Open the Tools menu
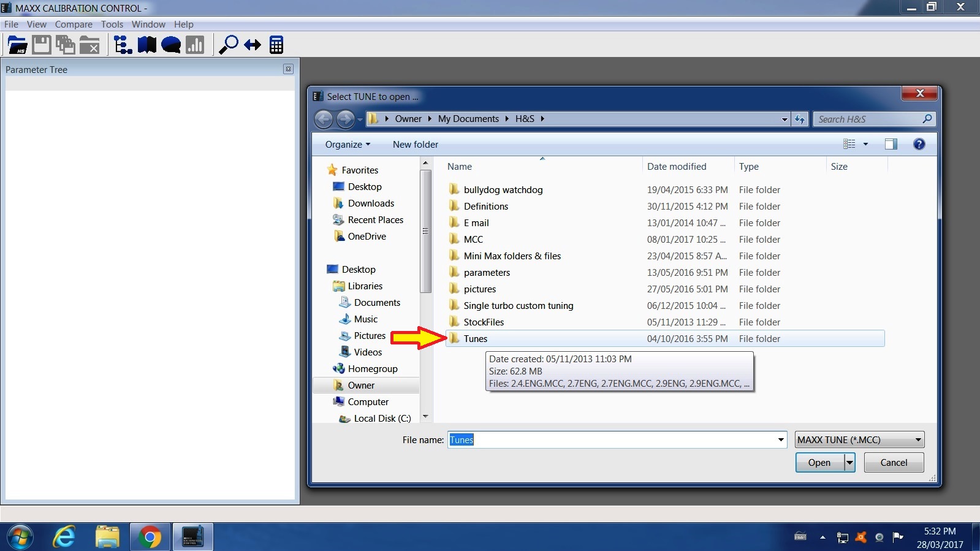 pos(112,25)
